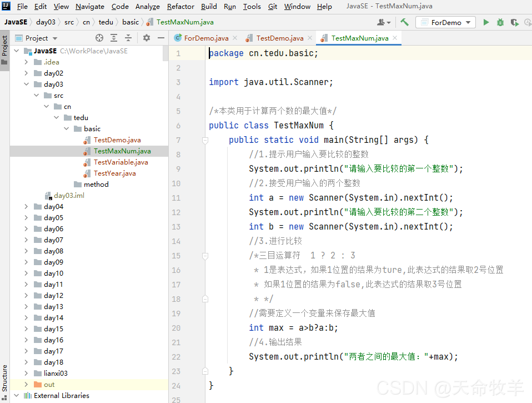Click tedu breadcrumb in navigation bar
Viewport: 532px width, 403px height.
click(106, 22)
